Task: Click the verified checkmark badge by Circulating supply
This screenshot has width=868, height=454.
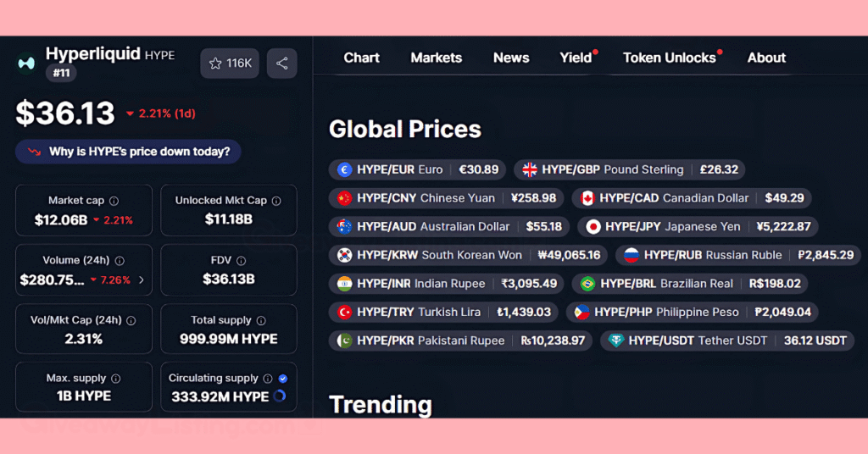Action: [x=283, y=379]
